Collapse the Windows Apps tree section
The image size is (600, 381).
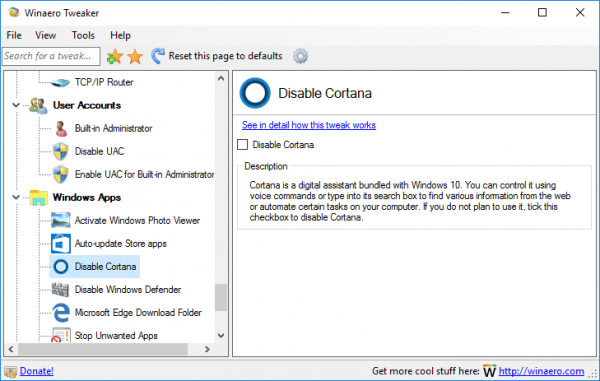pyautogui.click(x=16, y=197)
